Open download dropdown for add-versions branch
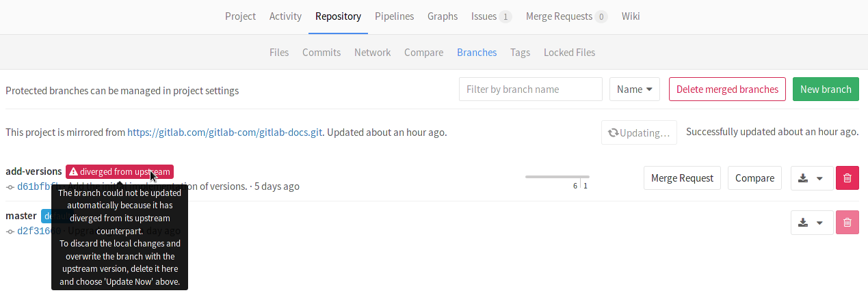868x295 pixels. point(812,178)
